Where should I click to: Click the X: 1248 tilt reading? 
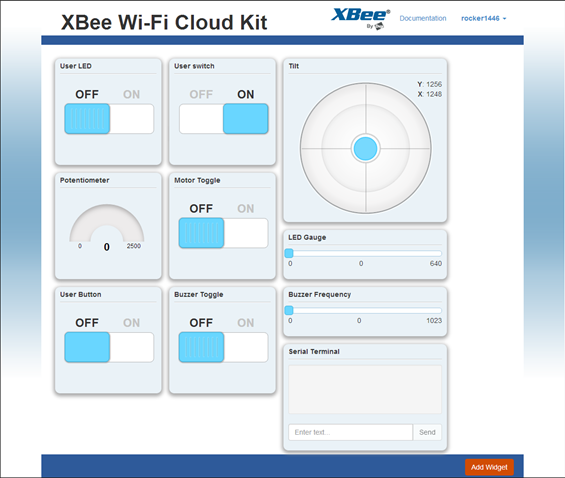[430, 94]
